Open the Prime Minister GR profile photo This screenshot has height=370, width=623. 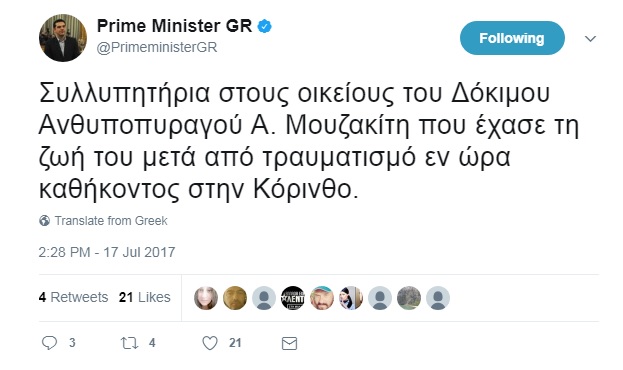pos(63,38)
